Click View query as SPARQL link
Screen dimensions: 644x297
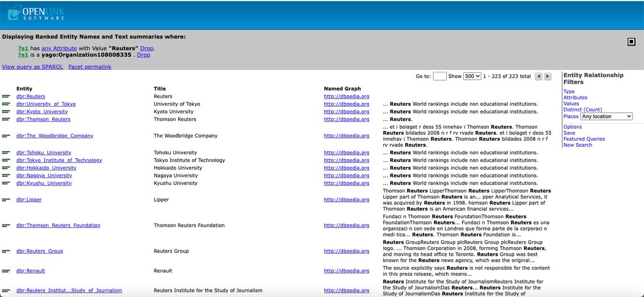point(33,67)
